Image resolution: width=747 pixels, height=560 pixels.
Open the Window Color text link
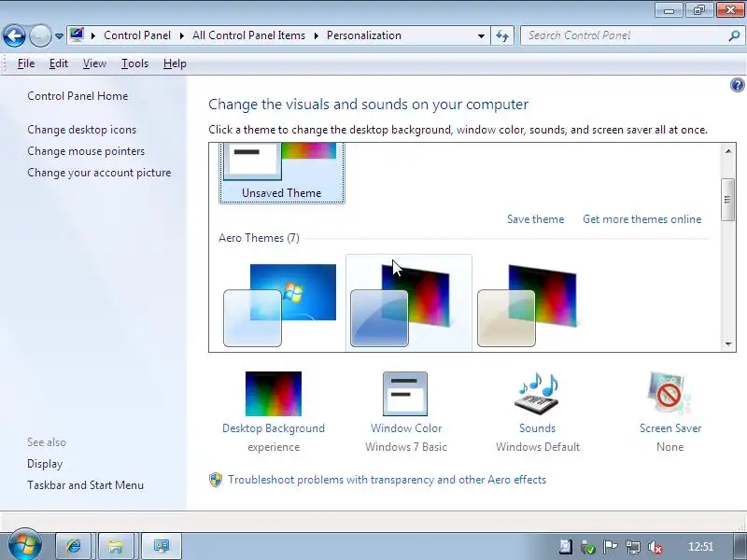[406, 428]
